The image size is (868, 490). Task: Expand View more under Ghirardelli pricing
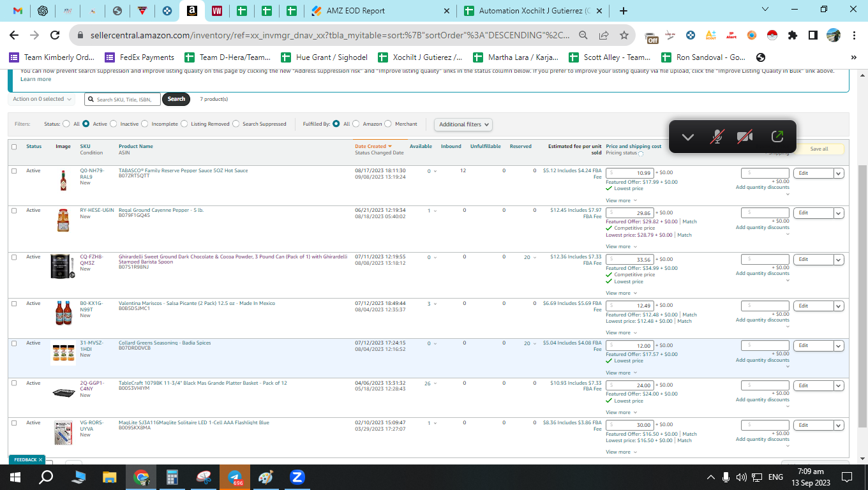(621, 293)
